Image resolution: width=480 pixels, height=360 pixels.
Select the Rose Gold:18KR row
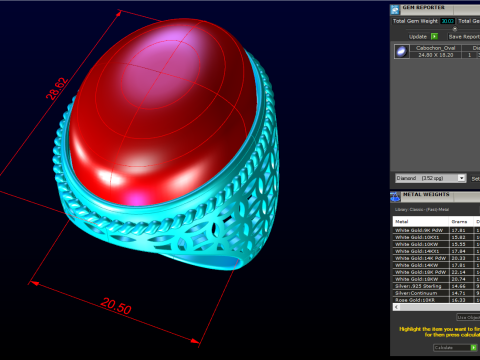tap(436, 300)
